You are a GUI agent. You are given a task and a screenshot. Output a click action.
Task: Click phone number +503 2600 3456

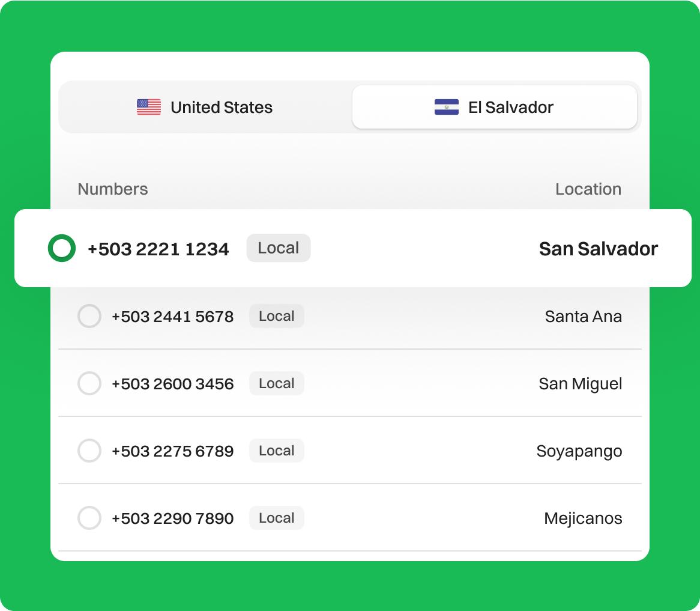coord(172,384)
